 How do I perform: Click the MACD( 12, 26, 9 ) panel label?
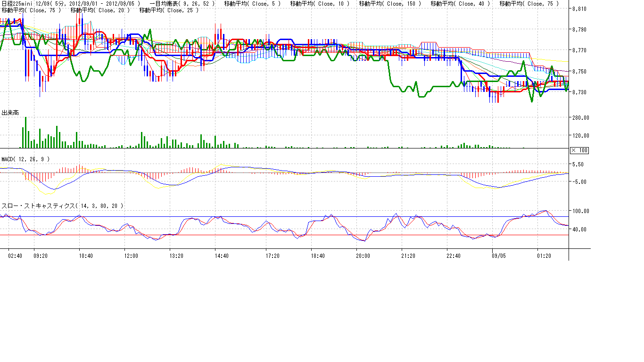pos(25,159)
